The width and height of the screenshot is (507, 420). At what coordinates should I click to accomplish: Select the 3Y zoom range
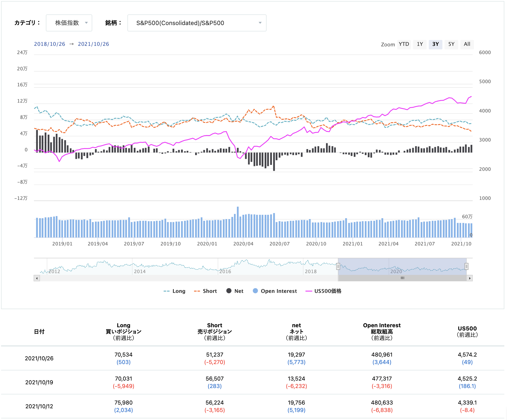(x=436, y=44)
